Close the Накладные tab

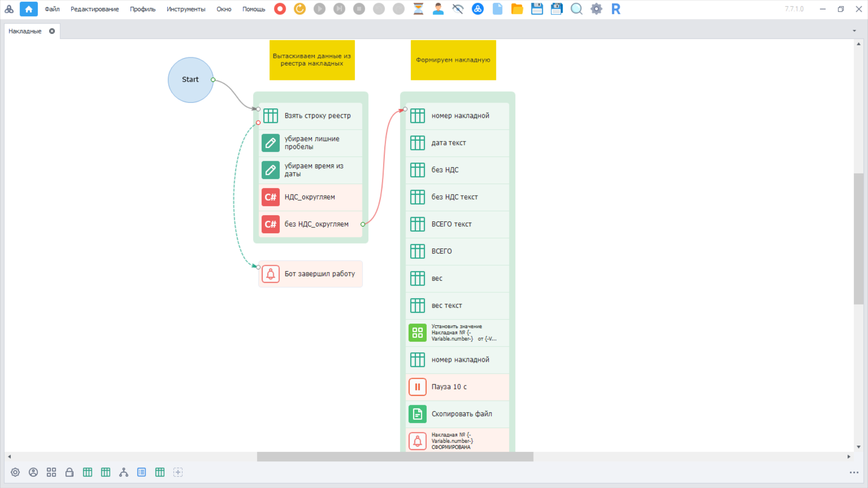tap(52, 31)
